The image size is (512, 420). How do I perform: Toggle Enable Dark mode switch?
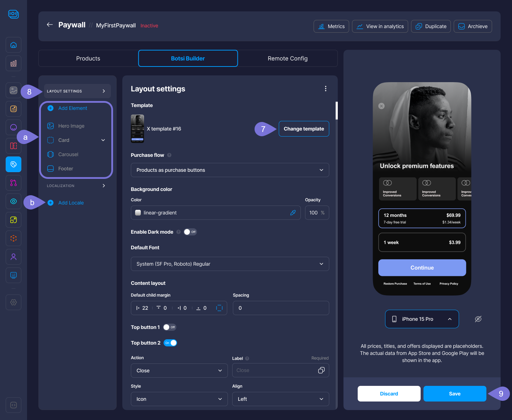coord(190,232)
